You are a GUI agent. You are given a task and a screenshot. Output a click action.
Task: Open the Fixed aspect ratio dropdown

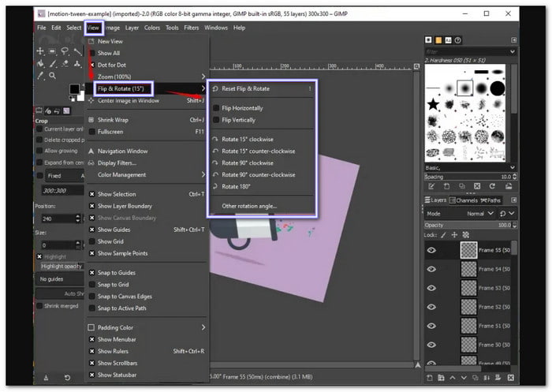[64, 175]
